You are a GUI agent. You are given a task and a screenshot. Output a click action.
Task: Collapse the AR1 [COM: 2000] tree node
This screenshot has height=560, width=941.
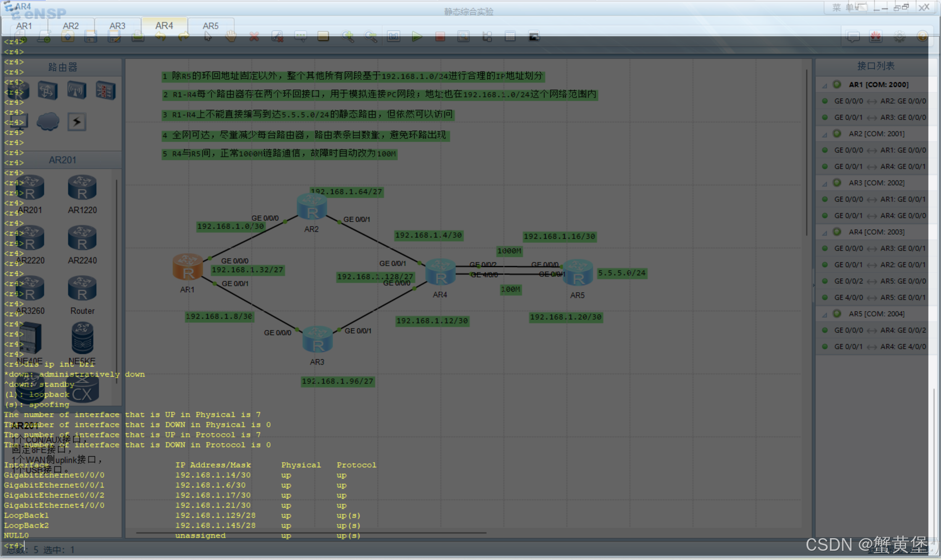click(x=825, y=85)
